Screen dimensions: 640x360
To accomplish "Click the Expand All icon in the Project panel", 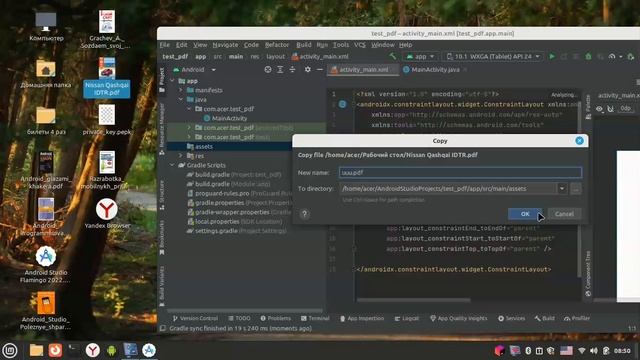I will (x=280, y=70).
